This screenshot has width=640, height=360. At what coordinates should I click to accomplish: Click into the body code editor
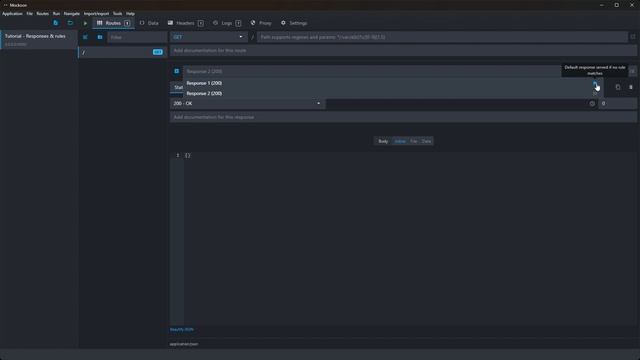coord(410,238)
